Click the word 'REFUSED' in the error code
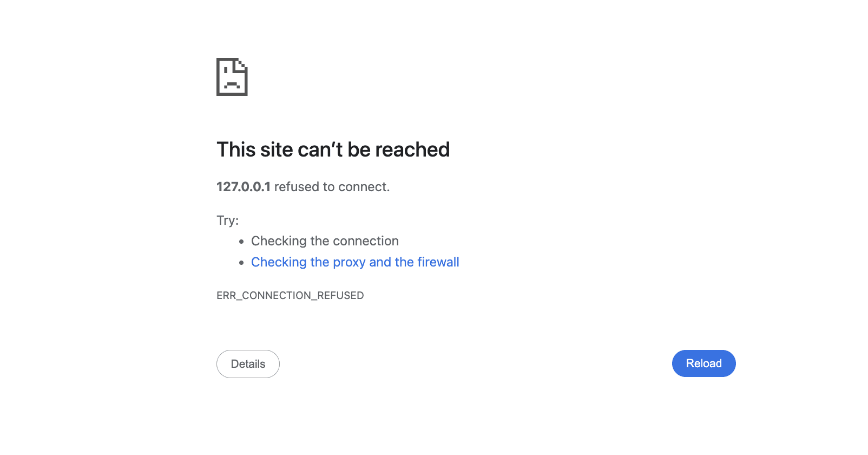 (340, 296)
